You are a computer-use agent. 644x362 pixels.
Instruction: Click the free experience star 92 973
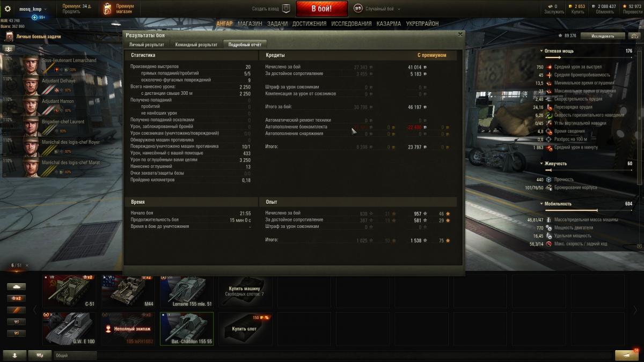tap(631, 6)
